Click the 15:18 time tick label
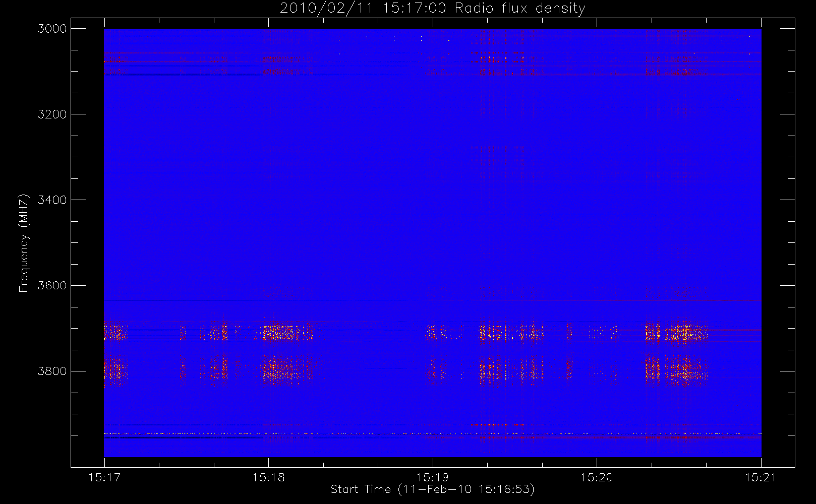Image resolution: width=816 pixels, height=504 pixels. (x=269, y=477)
